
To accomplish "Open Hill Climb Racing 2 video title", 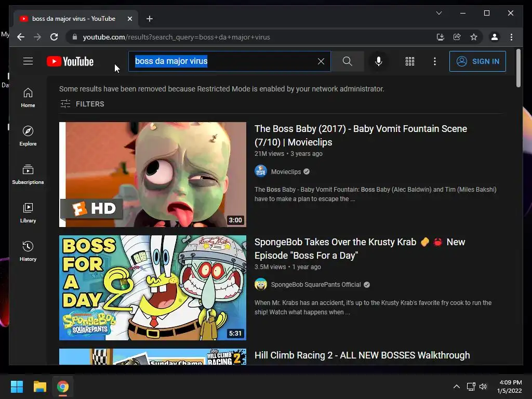I will coord(362,355).
